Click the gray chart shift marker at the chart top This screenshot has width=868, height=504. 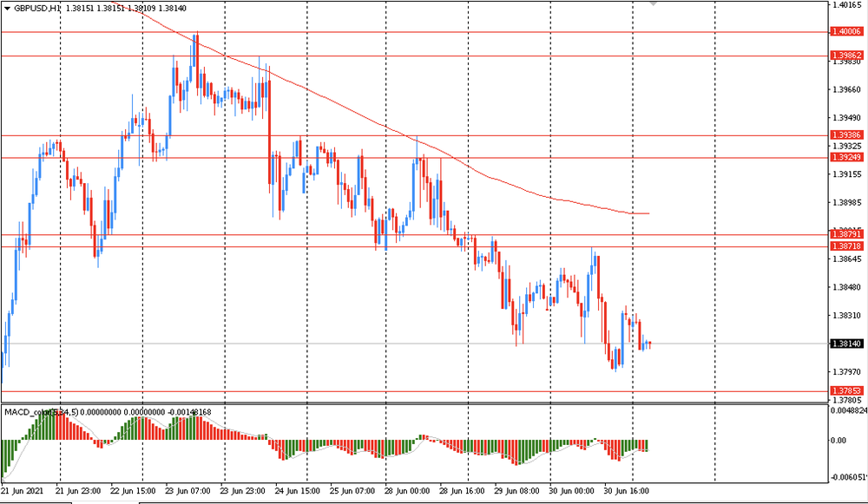tap(654, 3)
